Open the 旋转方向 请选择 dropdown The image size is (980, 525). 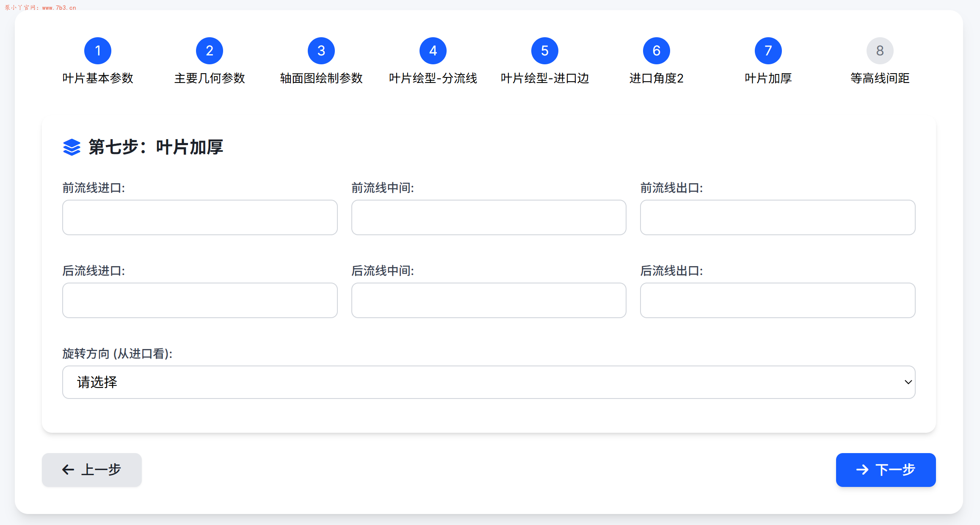[x=489, y=382]
